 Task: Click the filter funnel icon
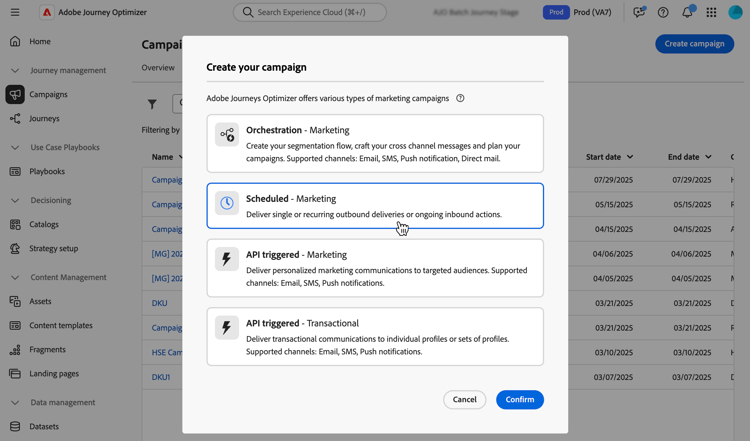point(152,104)
